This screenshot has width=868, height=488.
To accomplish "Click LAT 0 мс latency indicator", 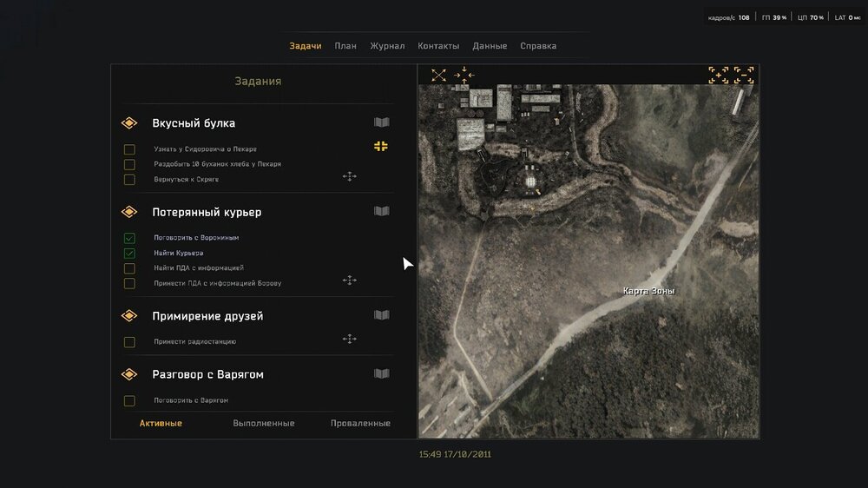I will pyautogui.click(x=847, y=17).
